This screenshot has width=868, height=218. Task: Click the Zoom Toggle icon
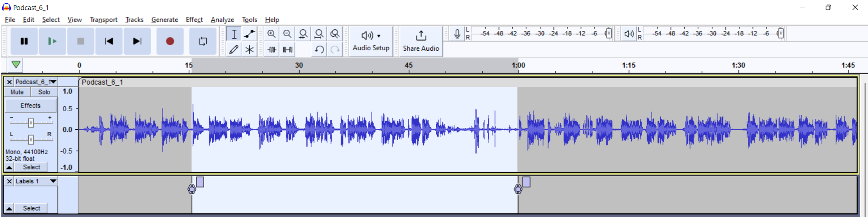click(335, 34)
